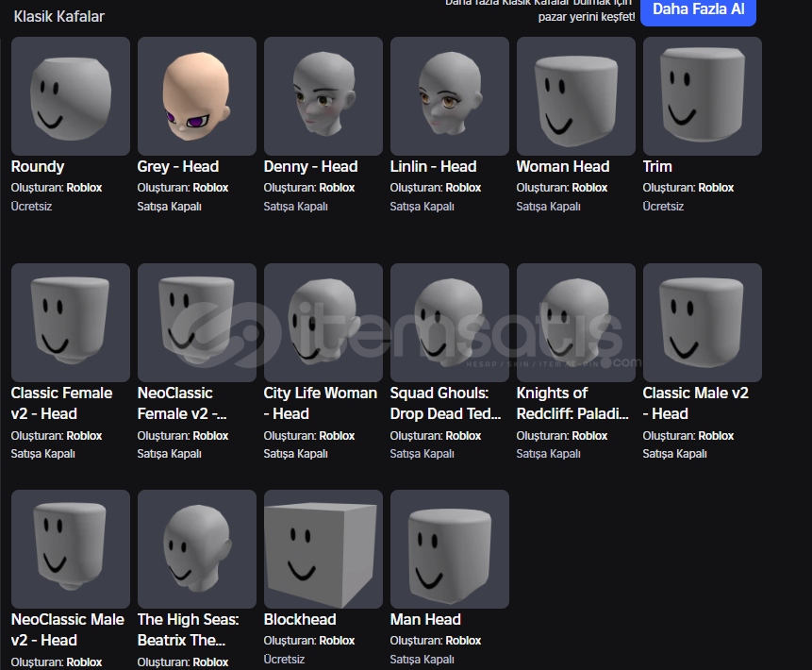Open the Grey - Head title link
This screenshot has width=812, height=670.
pos(178,166)
